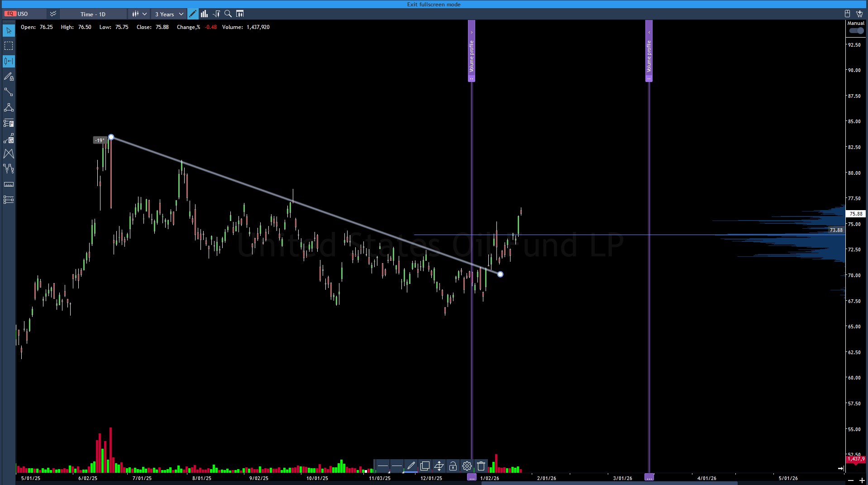
Task: Toggle the Manual price scale switch
Action: click(856, 31)
